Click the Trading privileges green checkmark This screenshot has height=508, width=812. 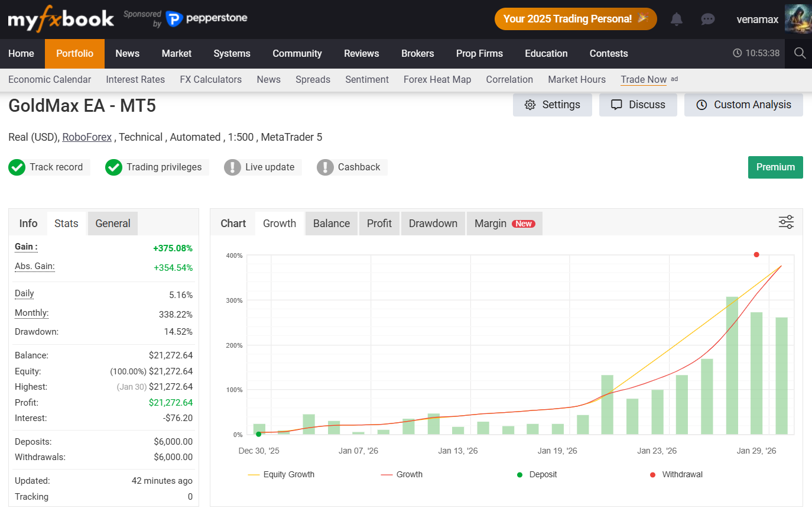[113, 167]
